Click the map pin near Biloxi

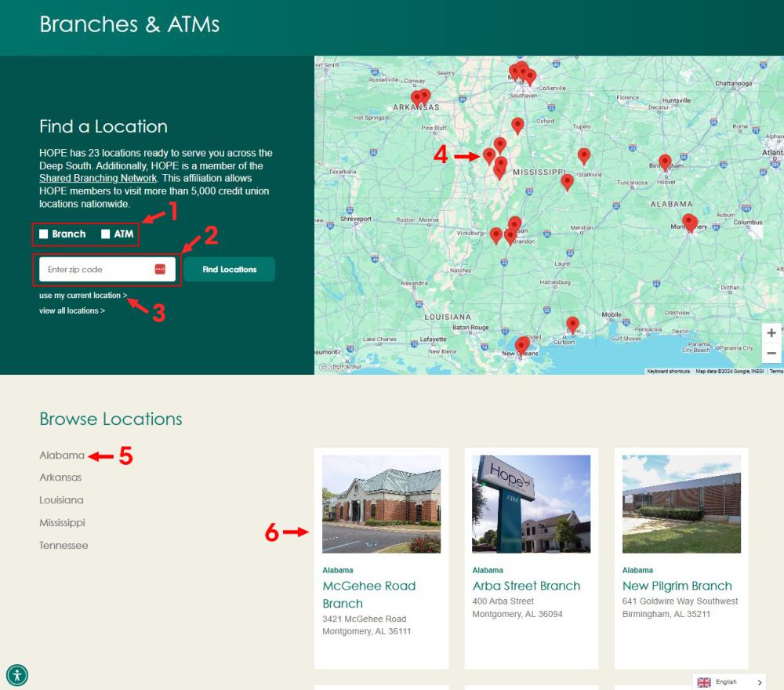point(572,325)
